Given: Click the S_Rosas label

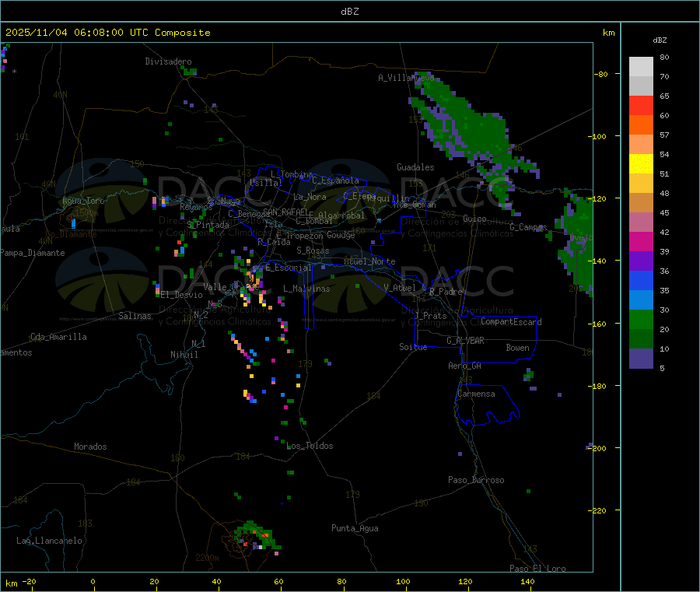Looking at the screenshot, I should 313,250.
